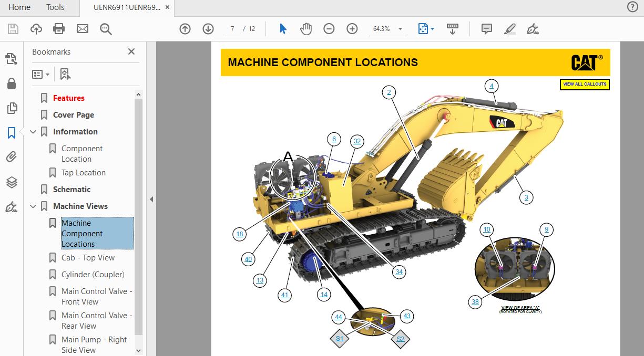
Task: Activate the hand pan tool
Action: click(x=306, y=29)
